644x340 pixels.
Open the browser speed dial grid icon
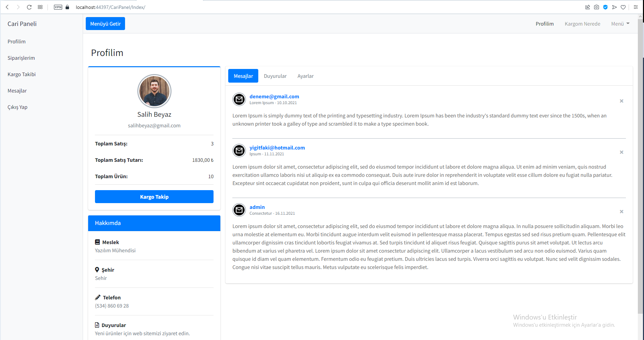(x=40, y=7)
